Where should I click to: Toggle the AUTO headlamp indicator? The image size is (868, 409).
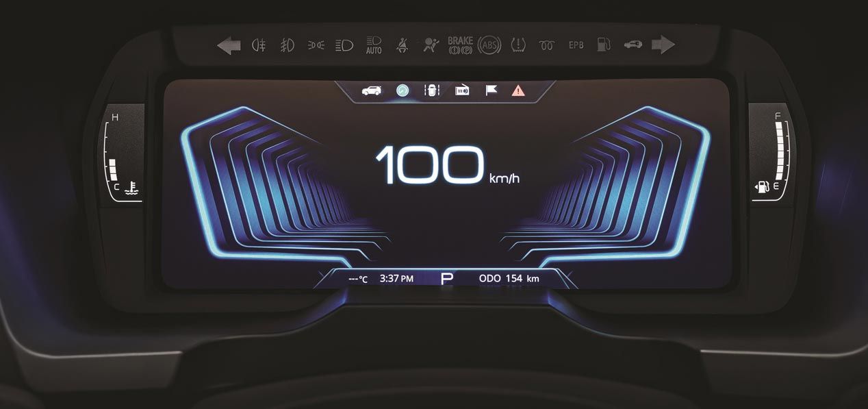point(373,44)
